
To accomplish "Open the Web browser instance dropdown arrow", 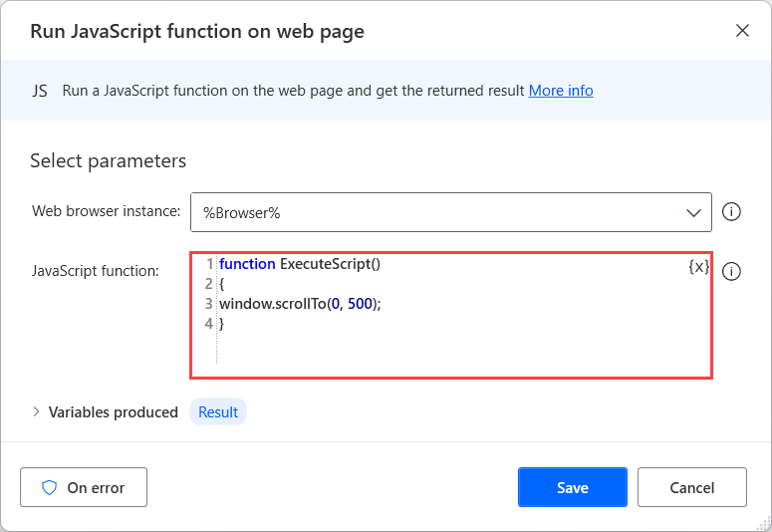I will tap(694, 212).
